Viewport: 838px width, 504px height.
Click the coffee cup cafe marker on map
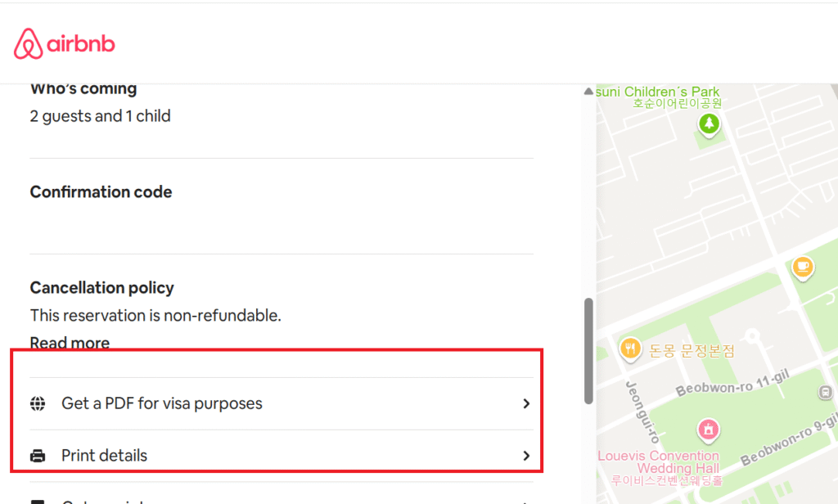pos(803,266)
